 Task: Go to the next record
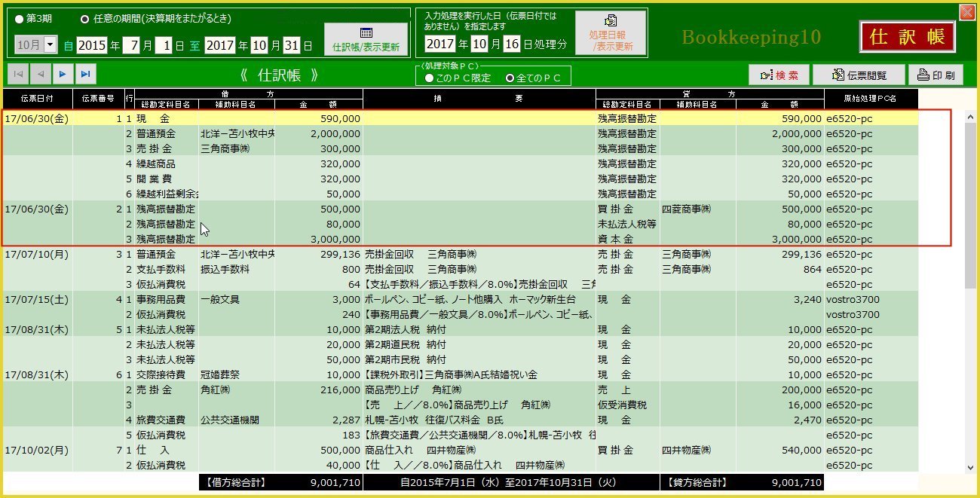(x=63, y=74)
